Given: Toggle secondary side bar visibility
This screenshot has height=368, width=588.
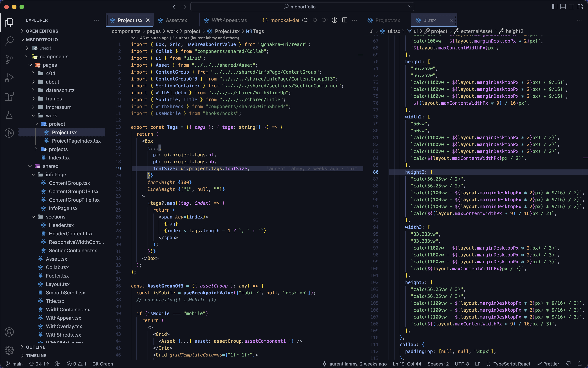Looking at the screenshot, I should [572, 7].
